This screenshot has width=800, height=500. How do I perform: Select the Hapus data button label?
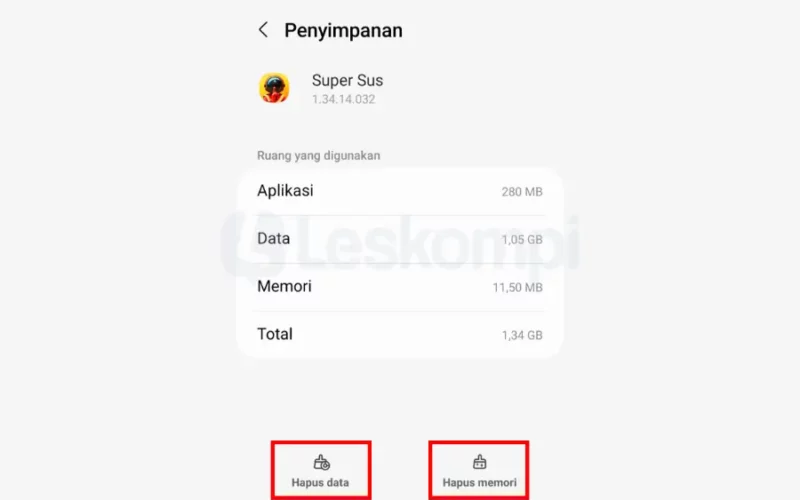(320, 483)
